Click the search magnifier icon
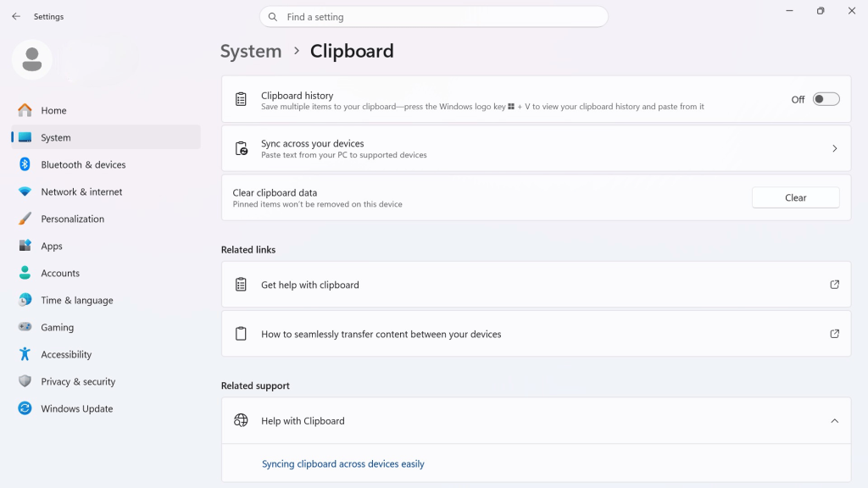Image resolution: width=868 pixels, height=488 pixels. (x=273, y=17)
